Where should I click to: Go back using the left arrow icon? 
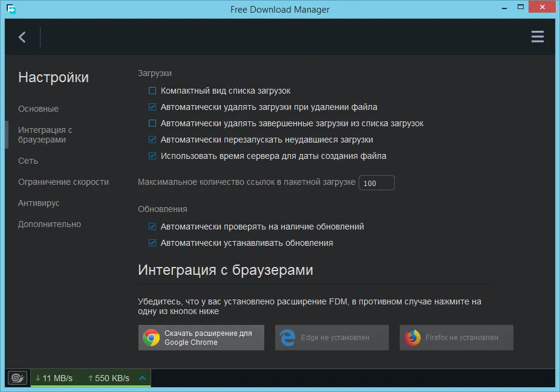pos(22,37)
